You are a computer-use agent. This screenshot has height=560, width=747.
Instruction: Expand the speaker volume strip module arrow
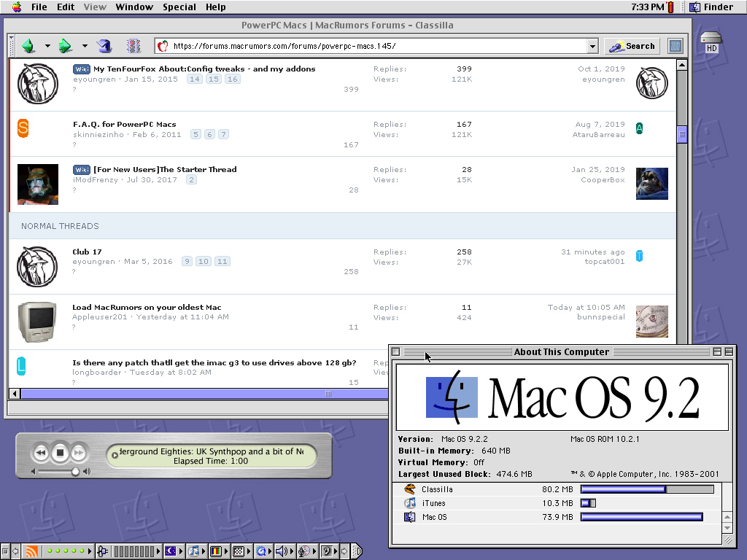292,551
